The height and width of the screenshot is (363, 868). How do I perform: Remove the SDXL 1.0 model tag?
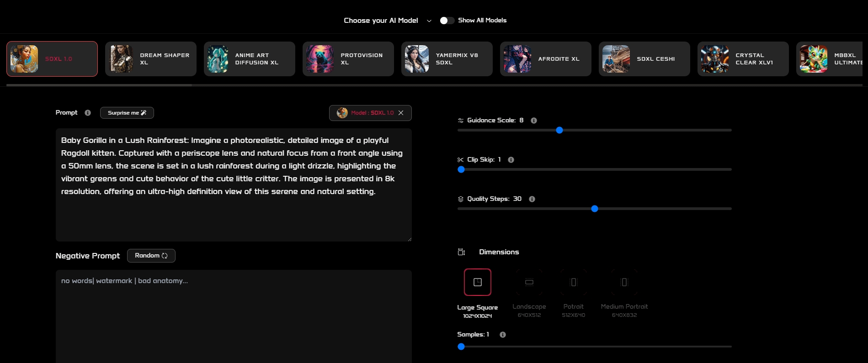coord(401,113)
